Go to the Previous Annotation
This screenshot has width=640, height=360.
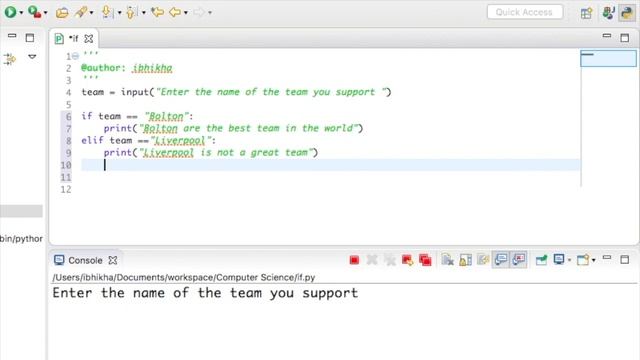tap(131, 12)
